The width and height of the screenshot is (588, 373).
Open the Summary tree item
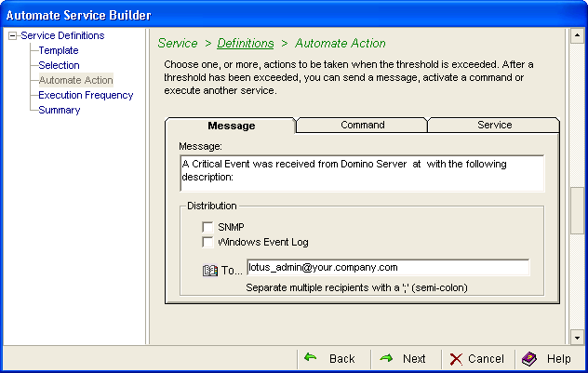click(60, 110)
